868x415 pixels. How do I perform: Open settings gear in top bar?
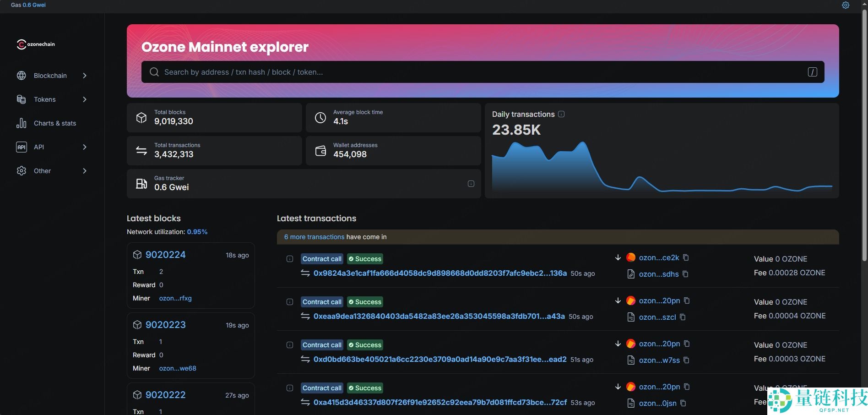pos(846,5)
